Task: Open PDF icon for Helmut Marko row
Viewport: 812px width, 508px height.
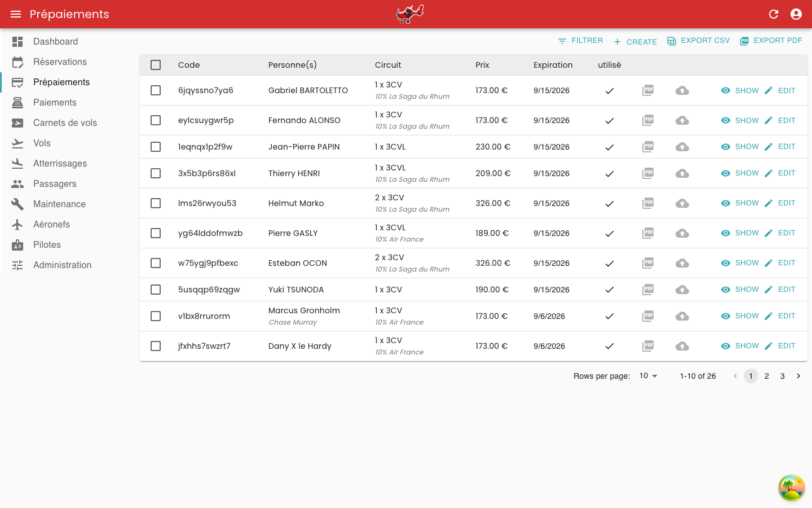Action: 648,203
